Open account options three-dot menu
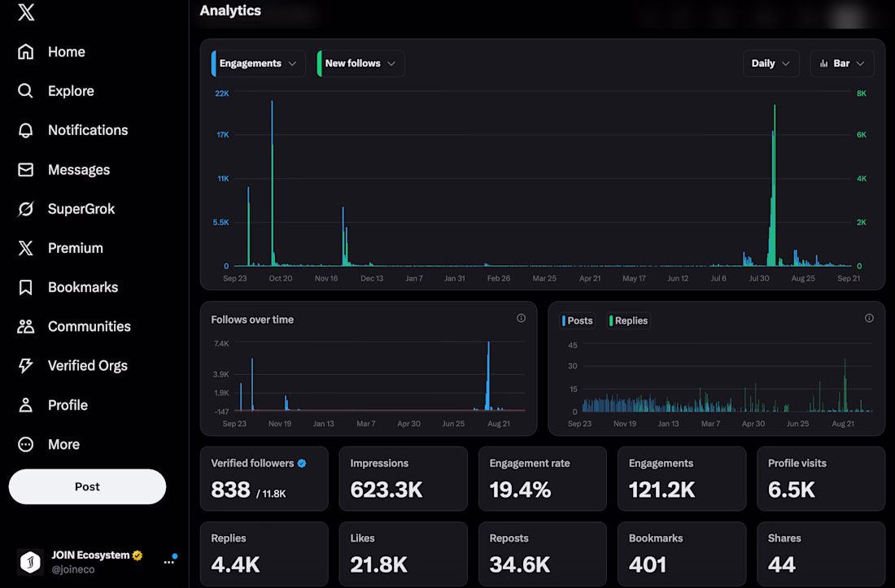The height and width of the screenshot is (588, 895). click(x=169, y=562)
